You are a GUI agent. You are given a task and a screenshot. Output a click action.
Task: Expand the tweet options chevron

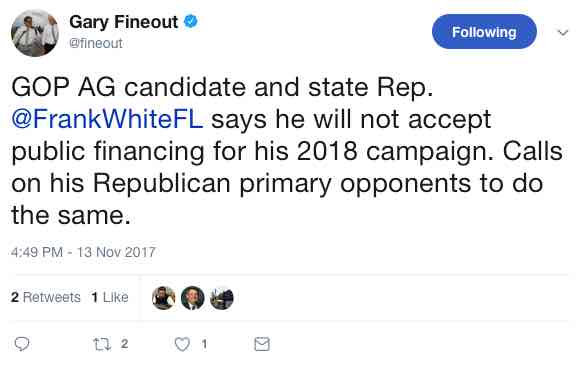point(563,33)
